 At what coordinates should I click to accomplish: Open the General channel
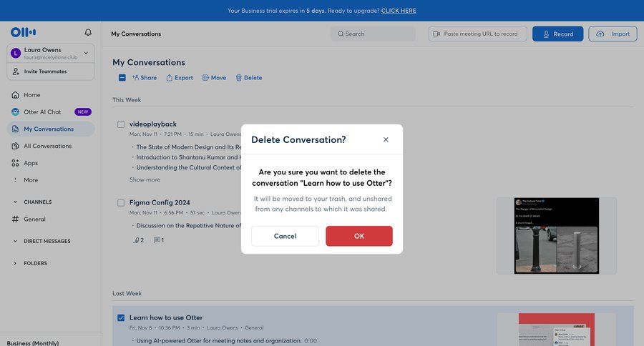(34, 219)
